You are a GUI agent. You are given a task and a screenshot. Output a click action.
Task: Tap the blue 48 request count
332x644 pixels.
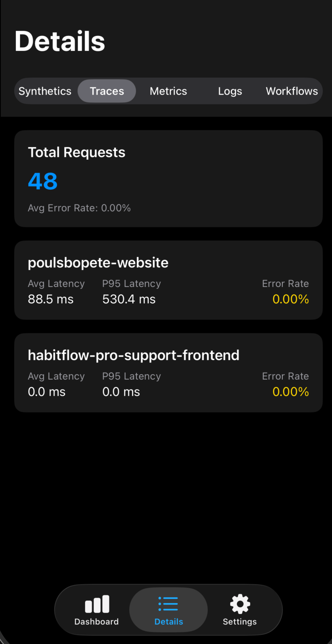coord(43,181)
